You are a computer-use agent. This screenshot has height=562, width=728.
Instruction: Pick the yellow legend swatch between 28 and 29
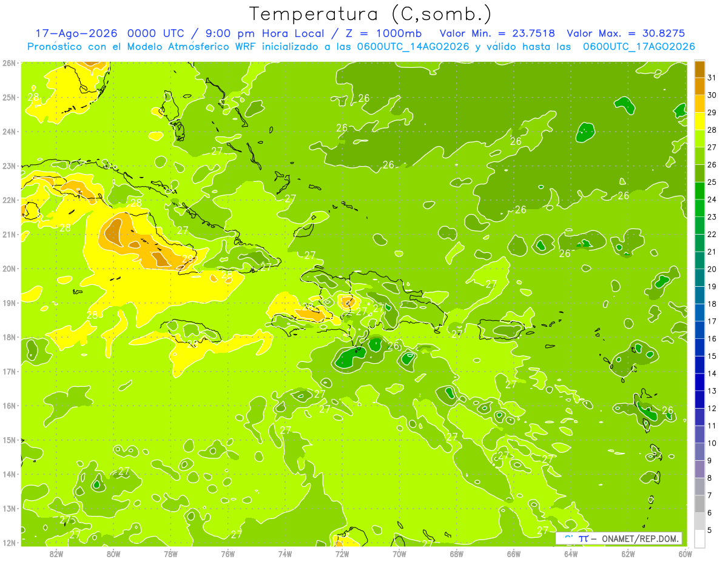[x=699, y=122]
